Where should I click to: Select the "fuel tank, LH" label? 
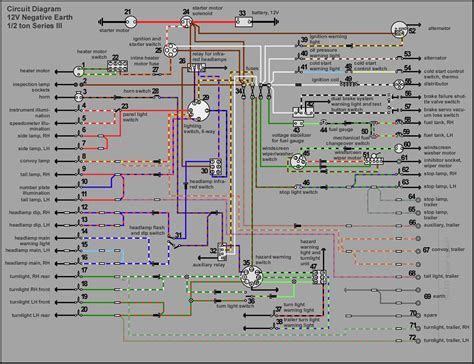coord(438,135)
